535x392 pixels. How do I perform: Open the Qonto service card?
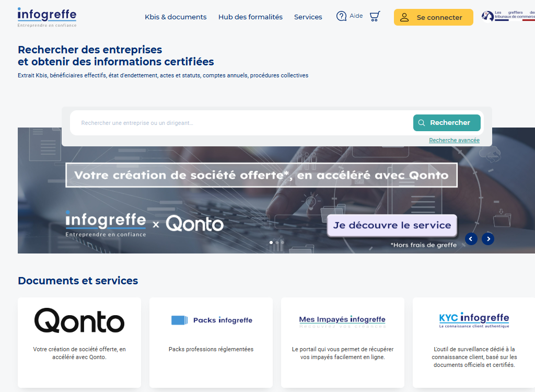[79, 342]
